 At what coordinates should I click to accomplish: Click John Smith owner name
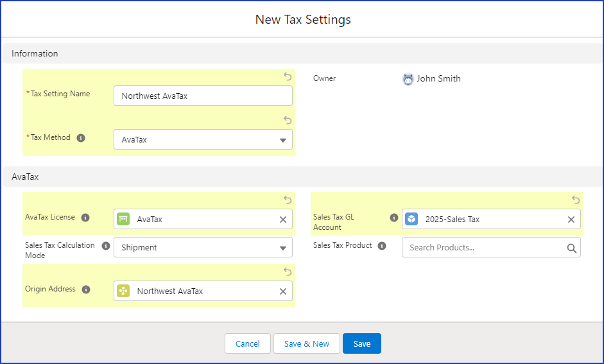coord(438,78)
